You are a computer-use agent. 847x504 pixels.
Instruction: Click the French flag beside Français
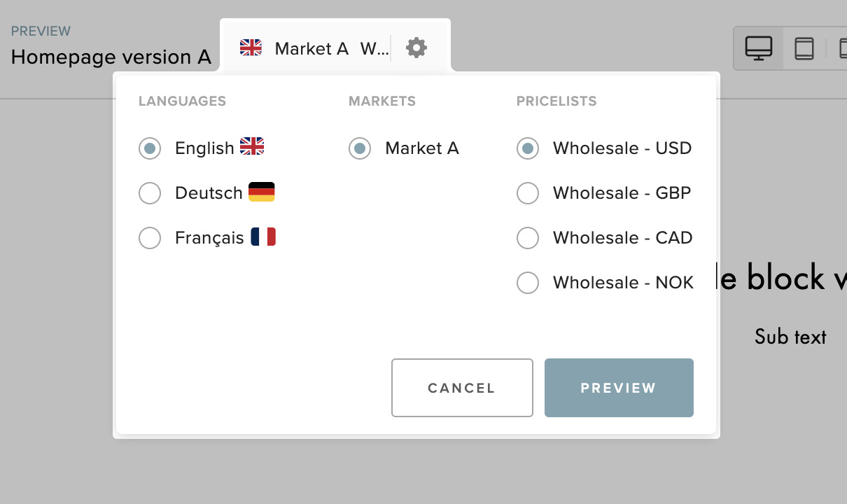tap(263, 237)
